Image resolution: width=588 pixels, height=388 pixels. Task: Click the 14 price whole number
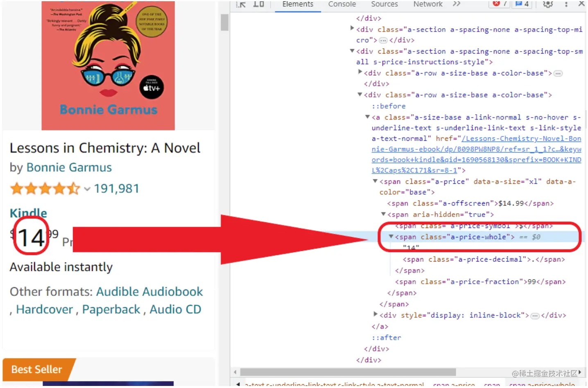31,238
